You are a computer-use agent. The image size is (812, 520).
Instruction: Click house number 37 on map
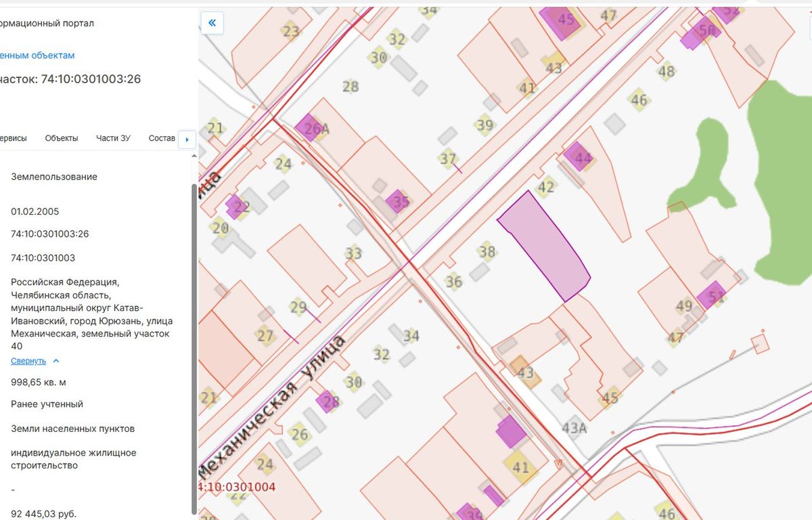pyautogui.click(x=448, y=159)
